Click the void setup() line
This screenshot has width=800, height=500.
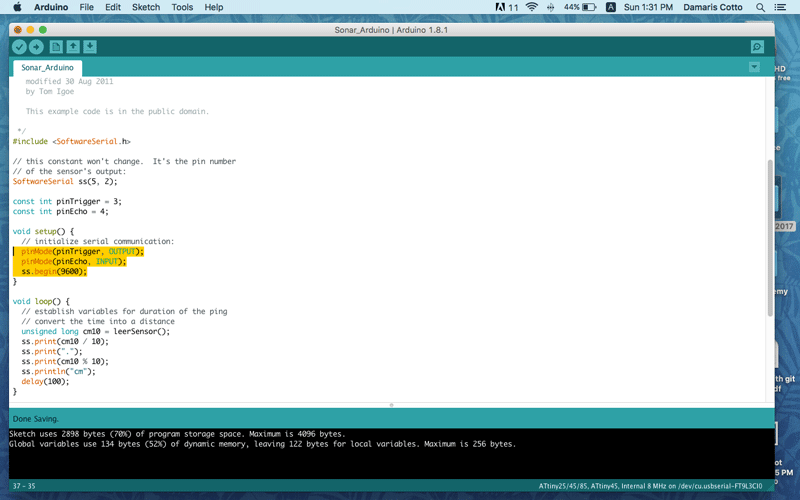click(x=43, y=231)
